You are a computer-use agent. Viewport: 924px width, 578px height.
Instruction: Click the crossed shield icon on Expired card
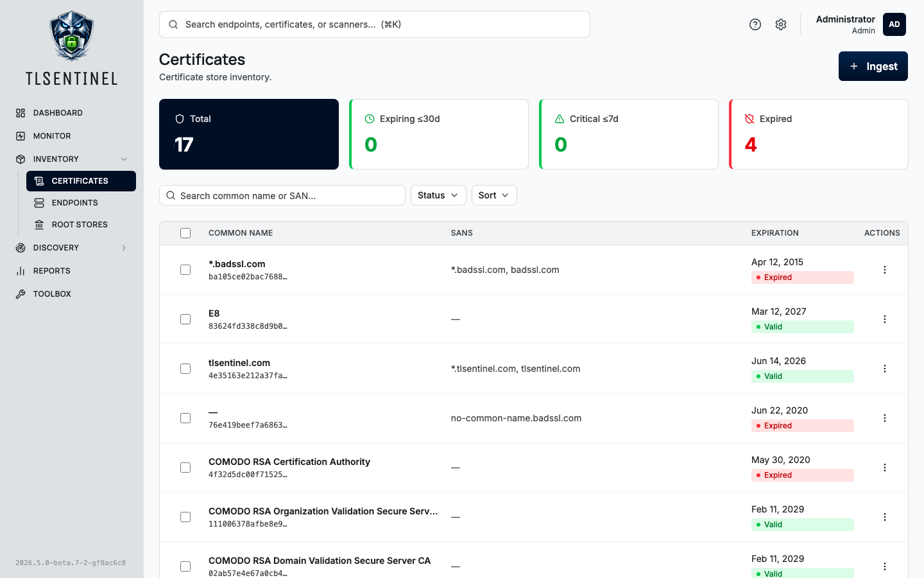coord(749,119)
